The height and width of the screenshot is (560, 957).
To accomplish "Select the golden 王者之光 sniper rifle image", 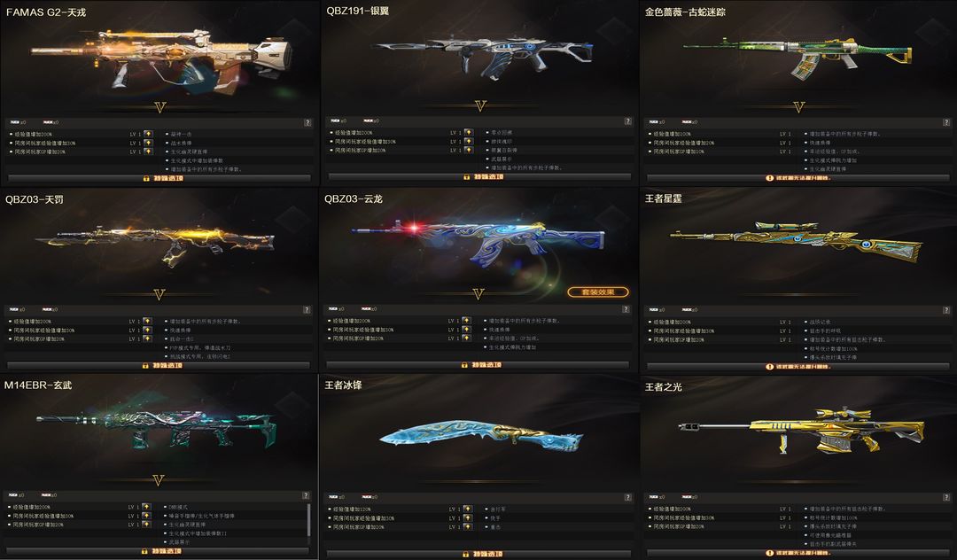I will tap(801, 428).
